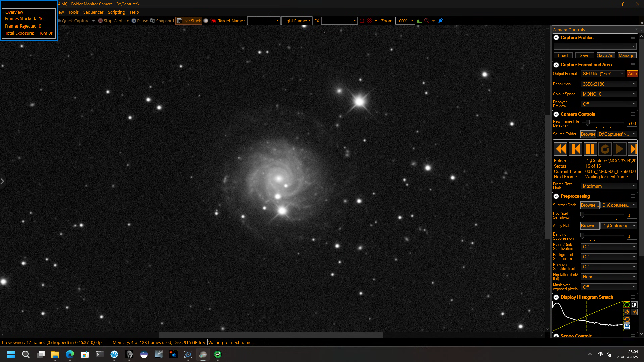Click the auto-stretch lightning bolt icon
644x362 pixels.
click(627, 312)
